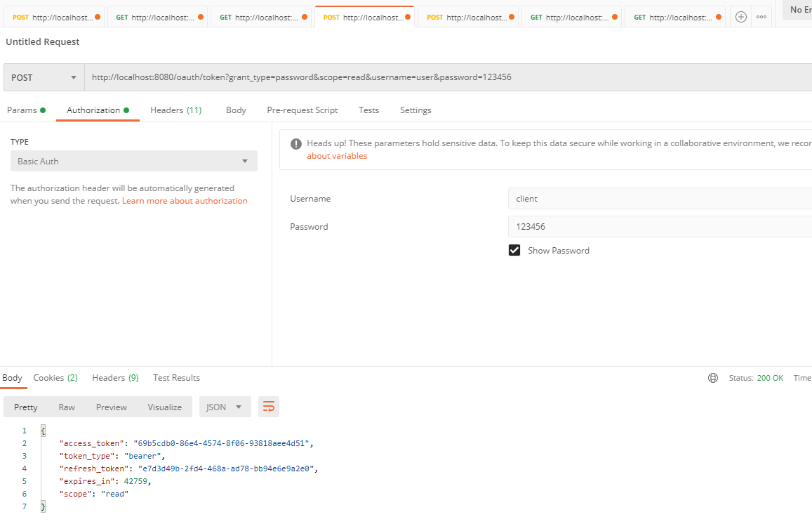812x524 pixels.
Task: Uncheck the Show Password checkbox
Action: click(x=514, y=250)
